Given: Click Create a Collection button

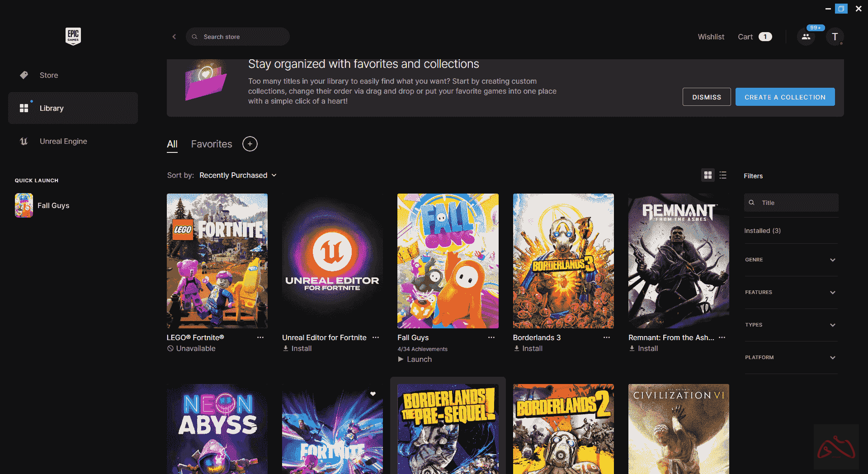Looking at the screenshot, I should coord(785,97).
